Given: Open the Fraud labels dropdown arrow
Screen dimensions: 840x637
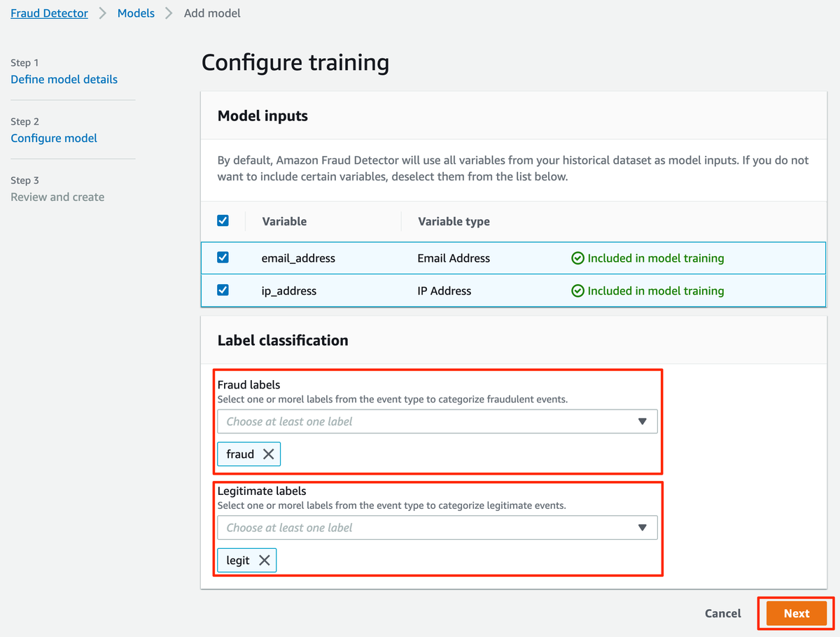Looking at the screenshot, I should tap(642, 421).
